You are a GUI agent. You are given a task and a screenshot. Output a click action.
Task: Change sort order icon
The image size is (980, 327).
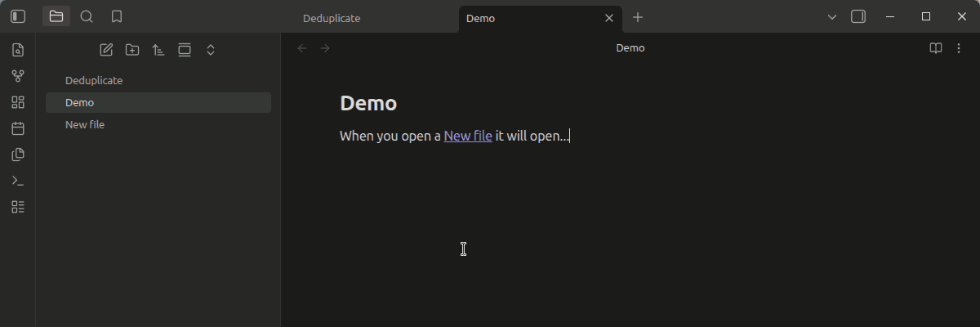point(158,50)
